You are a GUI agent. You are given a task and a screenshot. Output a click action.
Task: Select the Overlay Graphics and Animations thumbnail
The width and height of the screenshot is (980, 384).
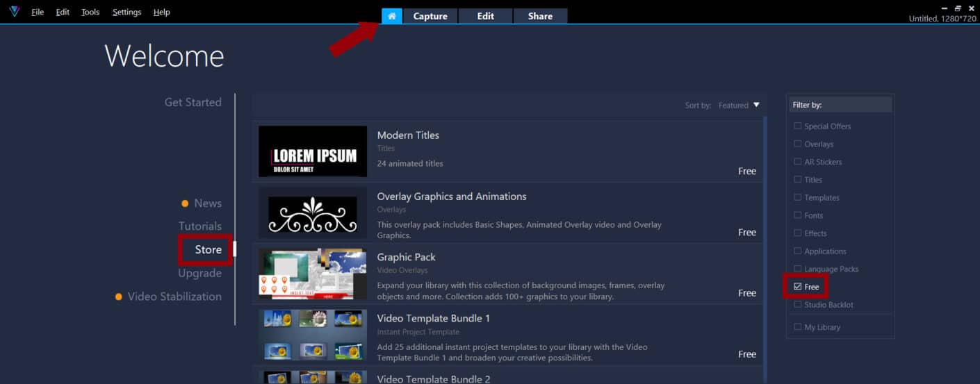pos(313,212)
